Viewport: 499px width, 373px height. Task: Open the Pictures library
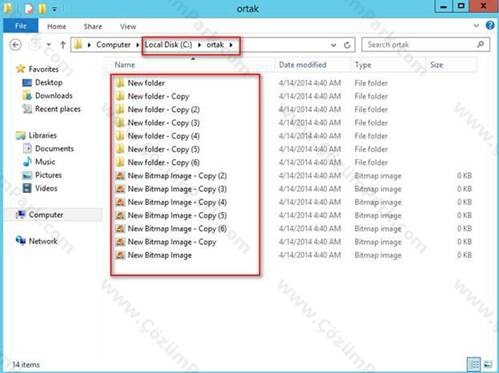tap(48, 175)
